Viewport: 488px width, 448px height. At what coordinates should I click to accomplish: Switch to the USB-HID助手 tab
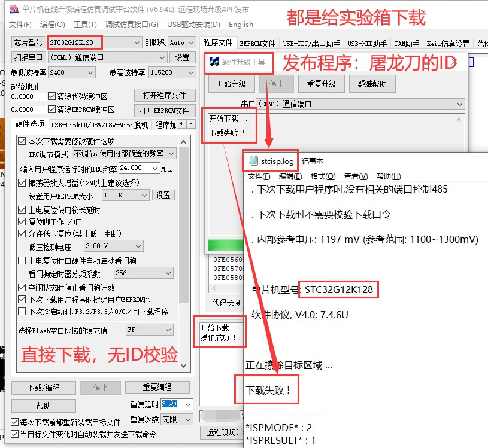point(367,44)
